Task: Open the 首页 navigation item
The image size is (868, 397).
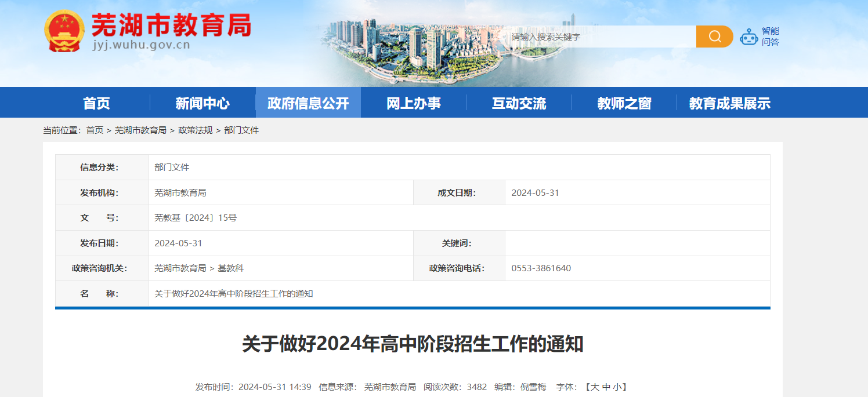Action: pos(96,103)
